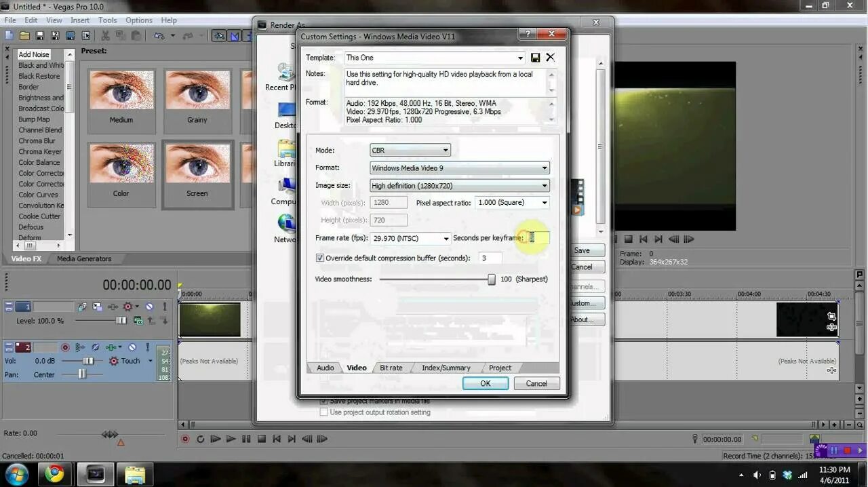Click track 1 Track FX icon
868x487 pixels.
tap(113, 307)
